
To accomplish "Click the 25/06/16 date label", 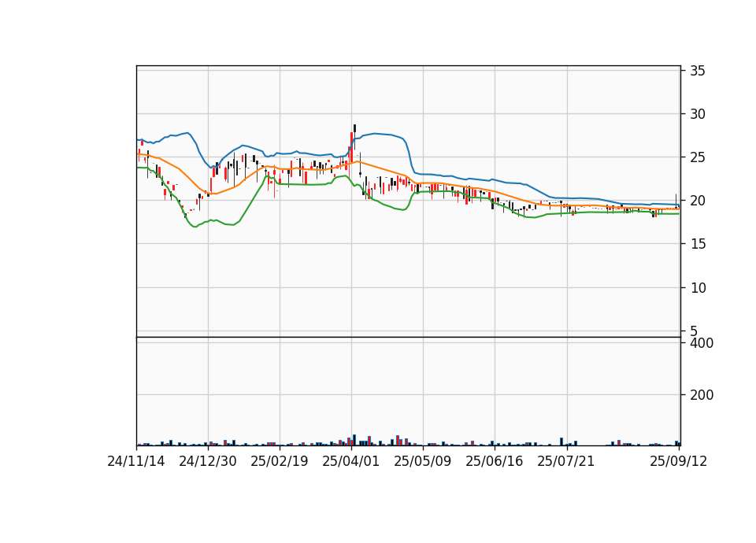I will (x=495, y=461).
